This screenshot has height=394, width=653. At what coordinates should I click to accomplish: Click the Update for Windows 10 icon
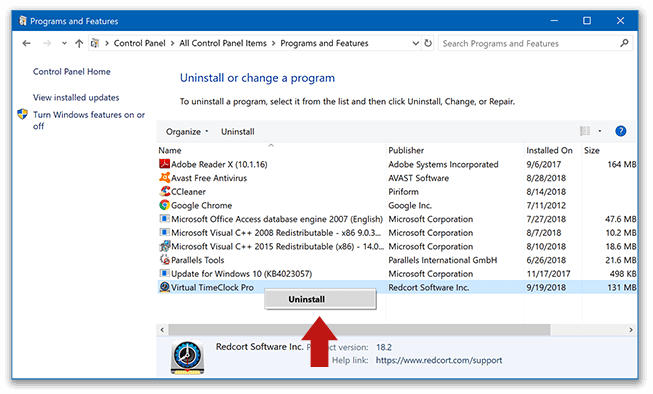pos(164,273)
